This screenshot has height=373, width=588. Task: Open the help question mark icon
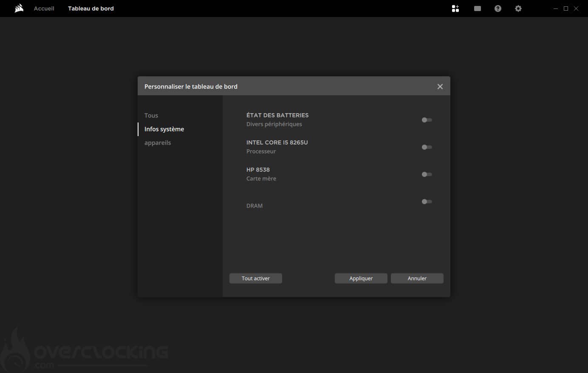click(498, 9)
